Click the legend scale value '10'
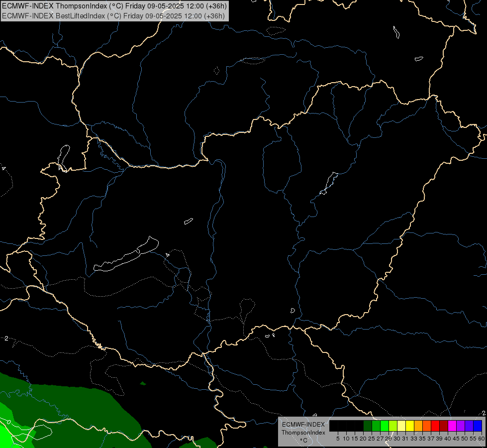Screen dimensions: 487x448 click(x=346, y=439)
